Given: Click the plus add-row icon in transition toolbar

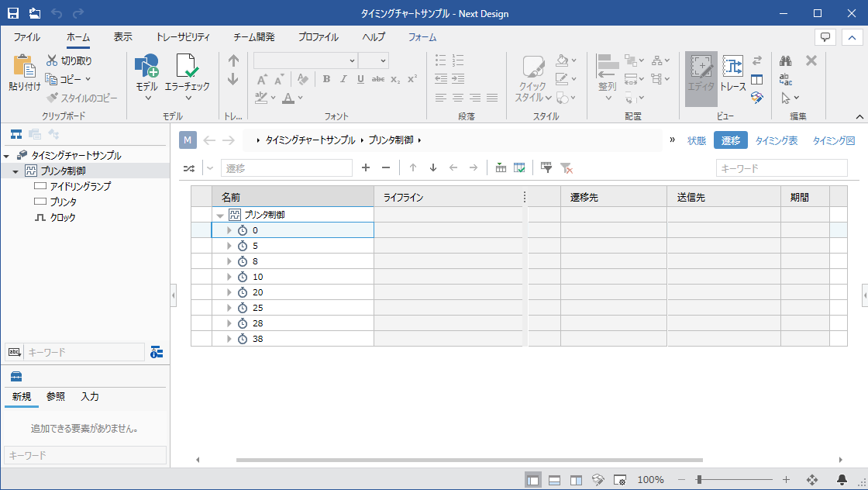Looking at the screenshot, I should (365, 167).
